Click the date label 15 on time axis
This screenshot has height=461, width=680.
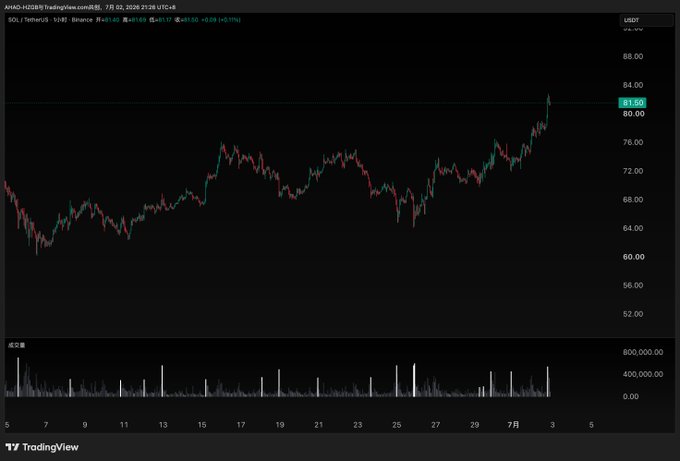click(x=202, y=425)
